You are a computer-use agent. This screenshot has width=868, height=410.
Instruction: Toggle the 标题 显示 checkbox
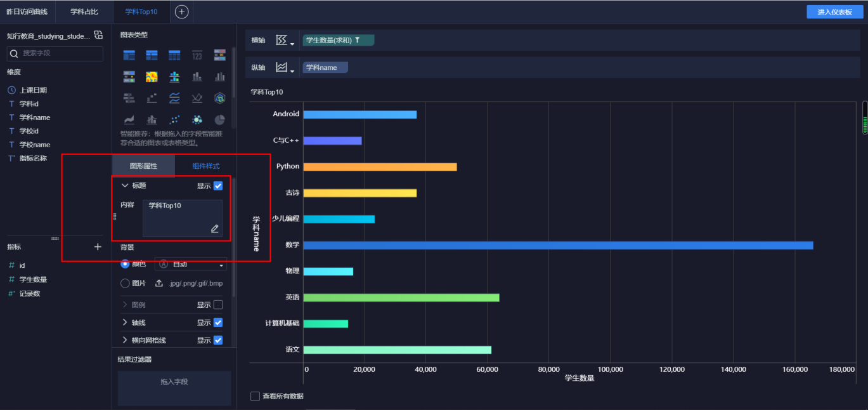(x=218, y=186)
